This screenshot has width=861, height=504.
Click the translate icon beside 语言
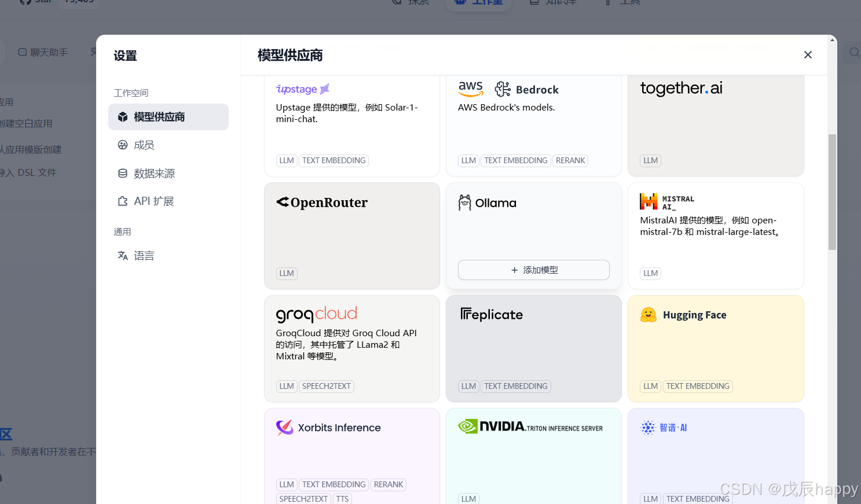pyautogui.click(x=123, y=256)
